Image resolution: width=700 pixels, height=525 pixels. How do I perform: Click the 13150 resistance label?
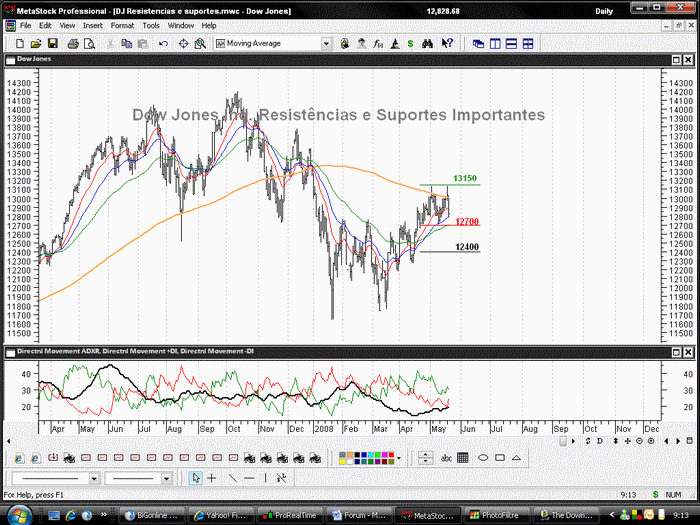[x=465, y=178]
